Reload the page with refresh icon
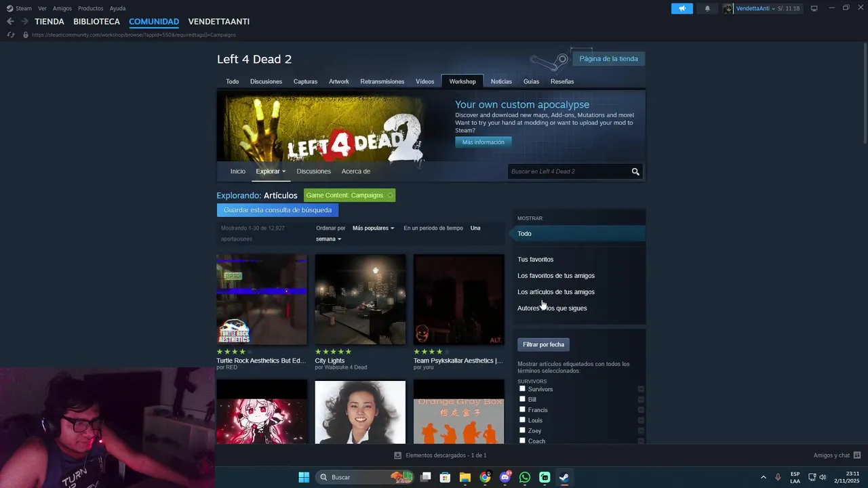The image size is (868, 488). tap(11, 35)
